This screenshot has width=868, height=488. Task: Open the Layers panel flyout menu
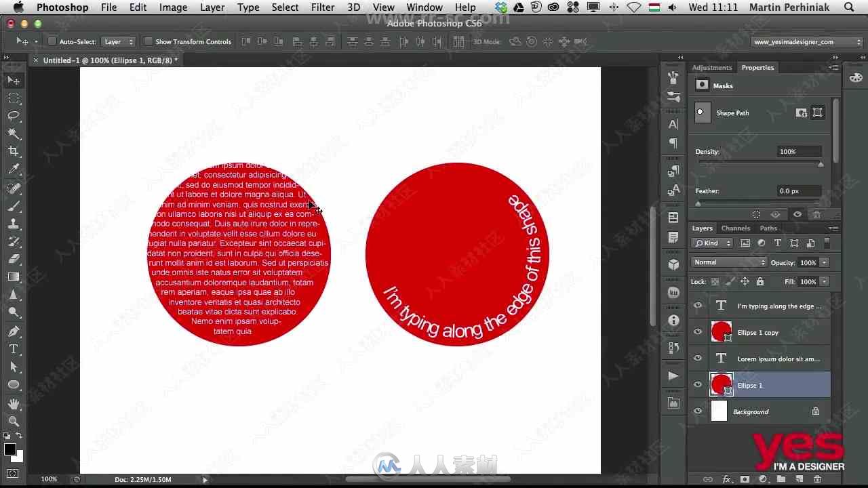(833, 228)
